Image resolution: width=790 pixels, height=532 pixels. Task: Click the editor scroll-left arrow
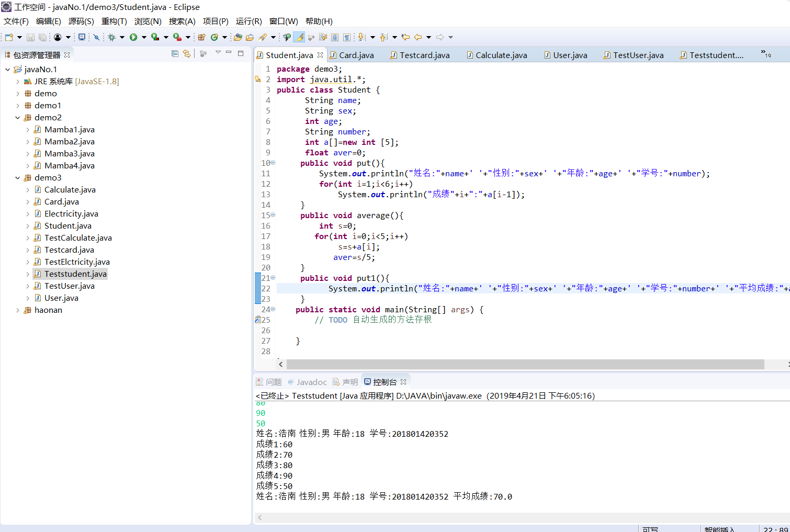[x=281, y=364]
